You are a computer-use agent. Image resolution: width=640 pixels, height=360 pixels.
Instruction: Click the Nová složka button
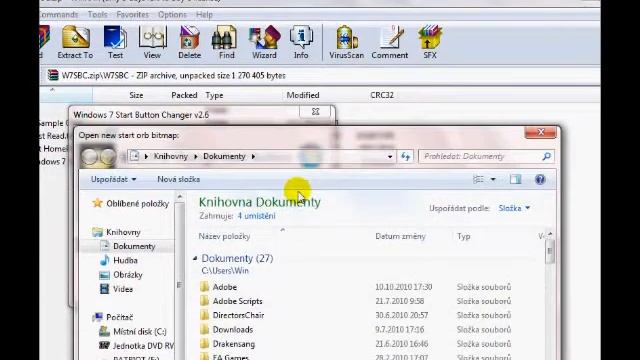click(x=179, y=179)
